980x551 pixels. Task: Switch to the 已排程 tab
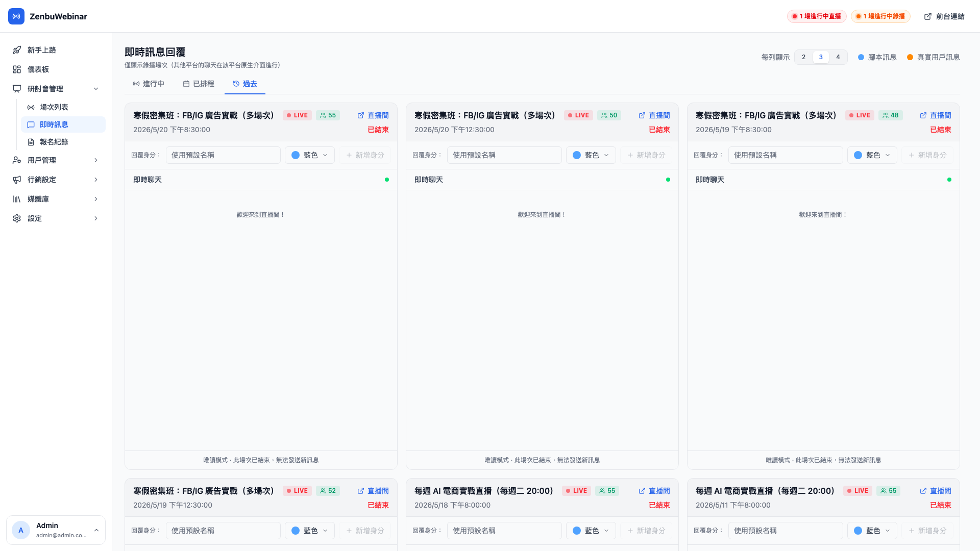(199, 84)
